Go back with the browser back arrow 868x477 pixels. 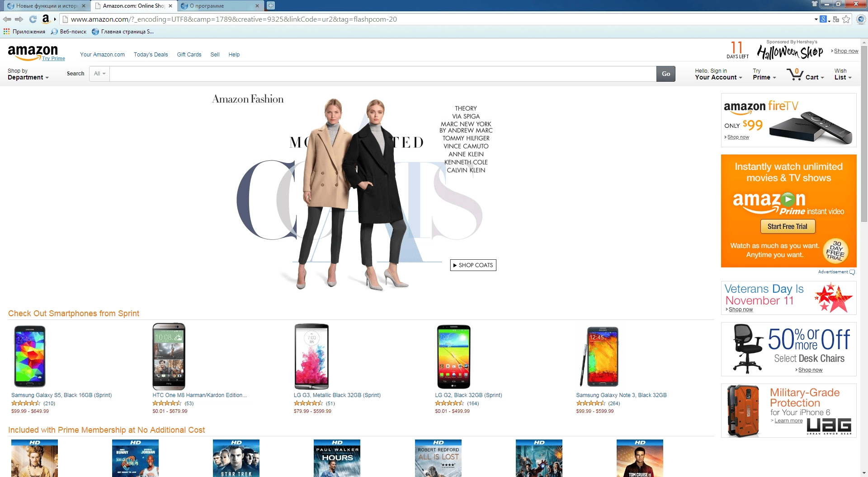pos(7,19)
